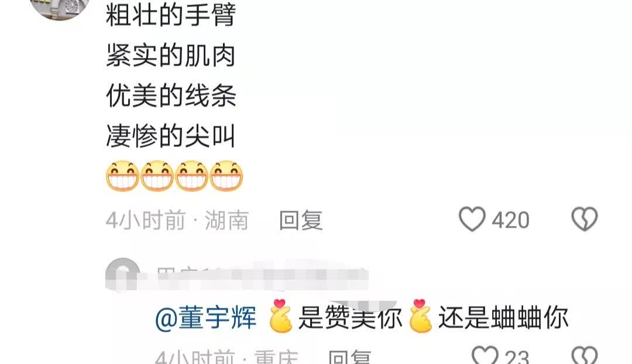Open the @董宇辉 mention link
This screenshot has height=364, width=632.
coord(205,318)
